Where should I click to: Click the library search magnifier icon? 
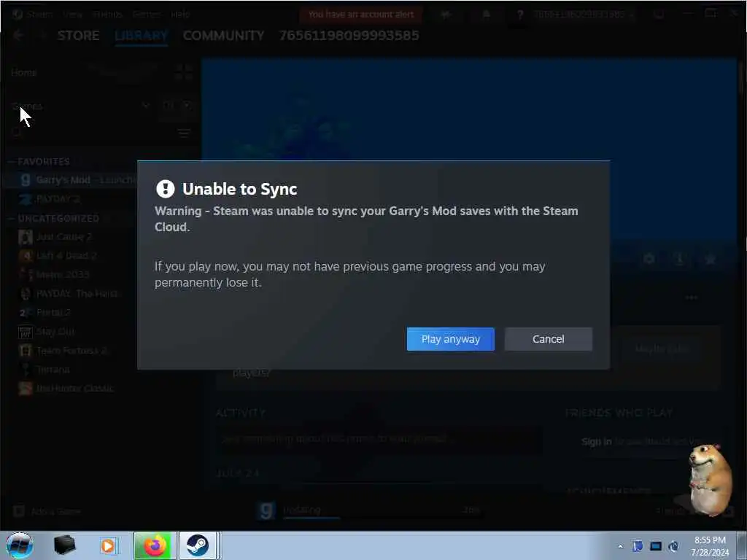[x=18, y=133]
